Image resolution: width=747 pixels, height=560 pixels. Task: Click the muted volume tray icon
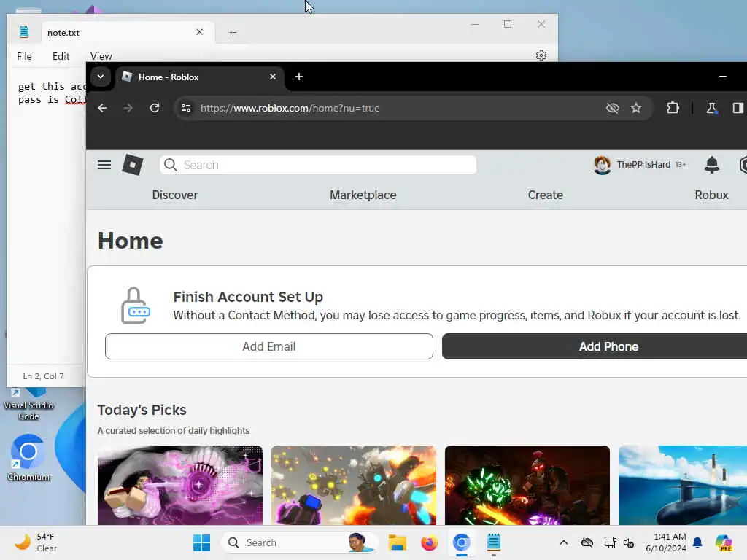tap(629, 542)
